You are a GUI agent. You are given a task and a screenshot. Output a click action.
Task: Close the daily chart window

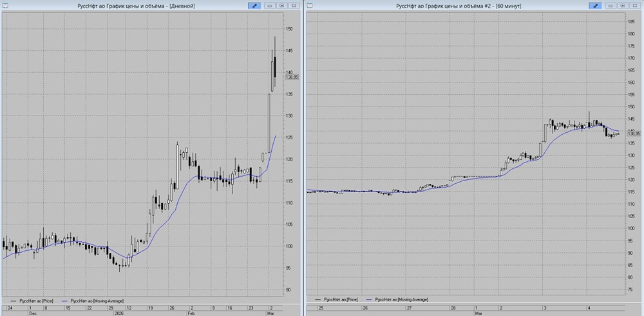[294, 6]
